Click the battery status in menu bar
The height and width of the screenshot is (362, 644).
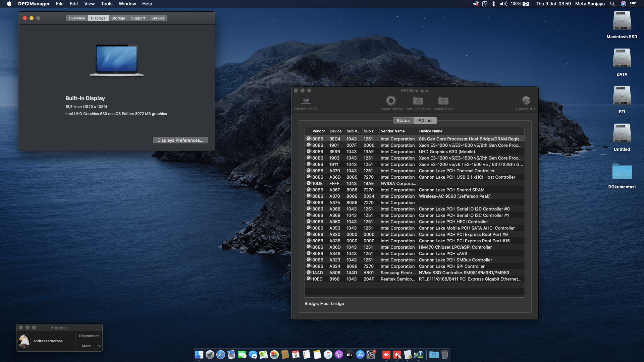click(521, 4)
